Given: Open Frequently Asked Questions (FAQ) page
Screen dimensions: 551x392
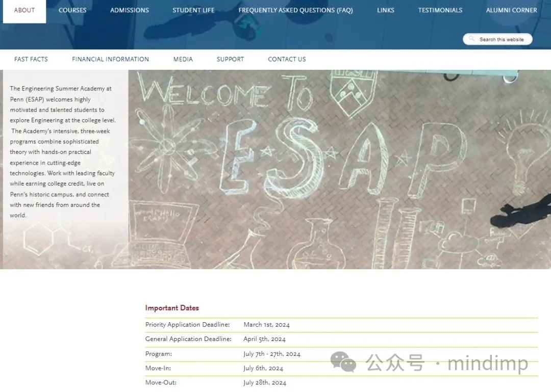Looking at the screenshot, I should pyautogui.click(x=295, y=11).
